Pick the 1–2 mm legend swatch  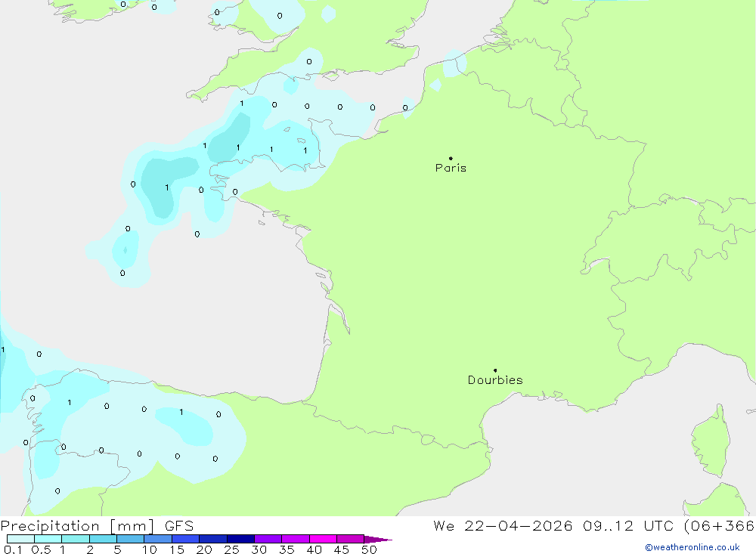(x=76, y=539)
